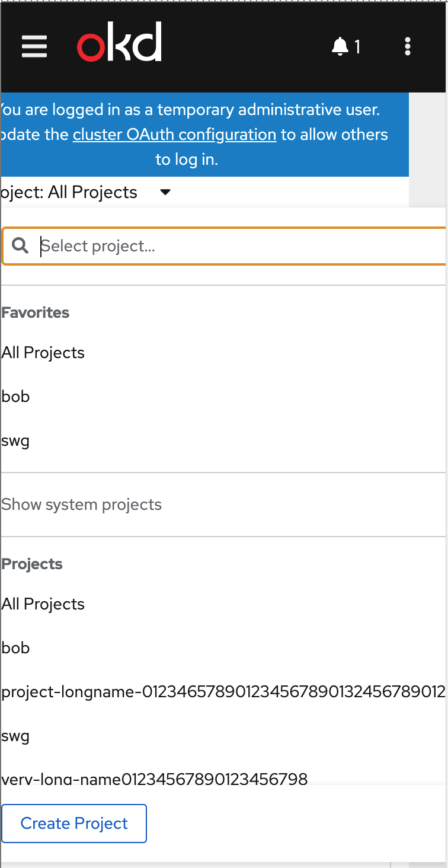Screen dimensions: 448x868
Task: Open the cluster OAuth configuration link
Action: [x=174, y=135]
